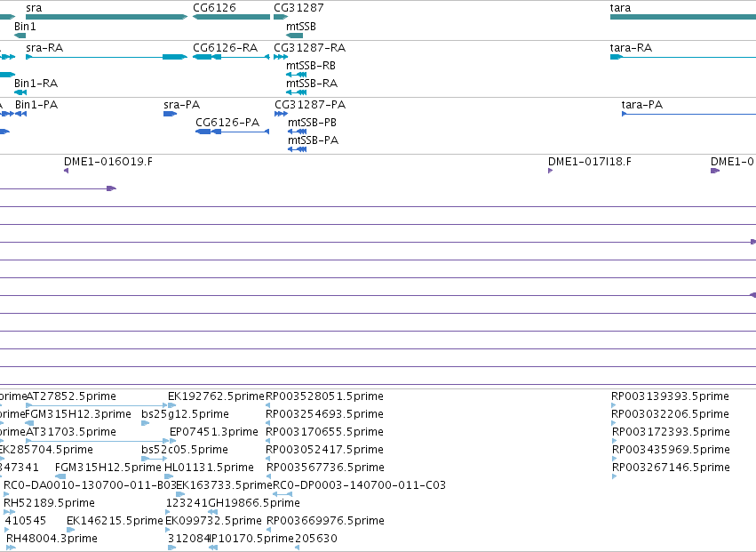
Task: Select the DME1-016O19.F clone end label
Action: pos(108,162)
